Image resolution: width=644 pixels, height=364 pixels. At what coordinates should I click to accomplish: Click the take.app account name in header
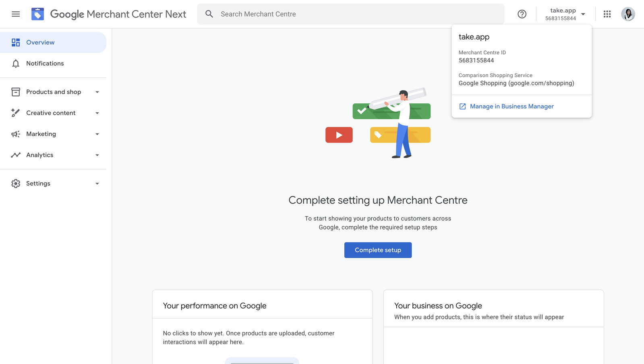pos(563,10)
